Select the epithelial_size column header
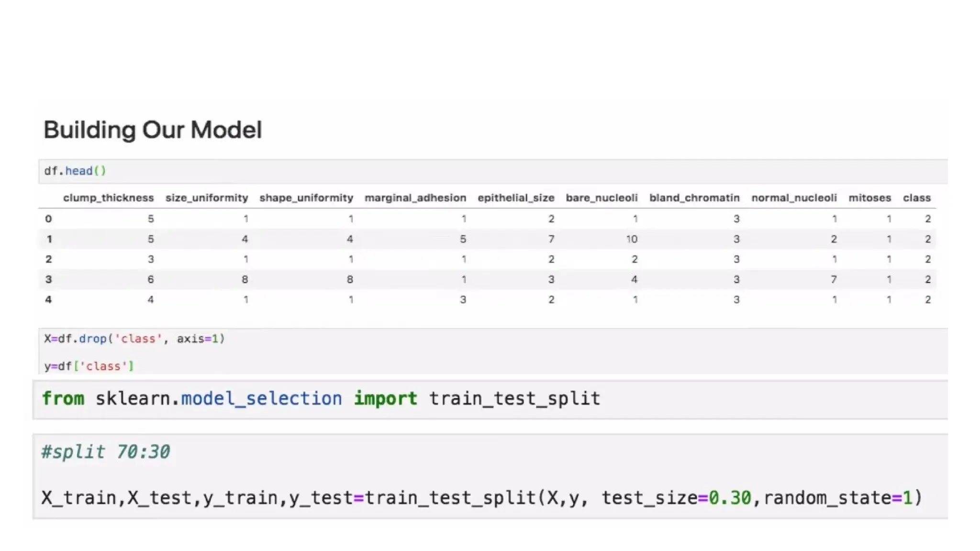980x551 pixels. (515, 198)
